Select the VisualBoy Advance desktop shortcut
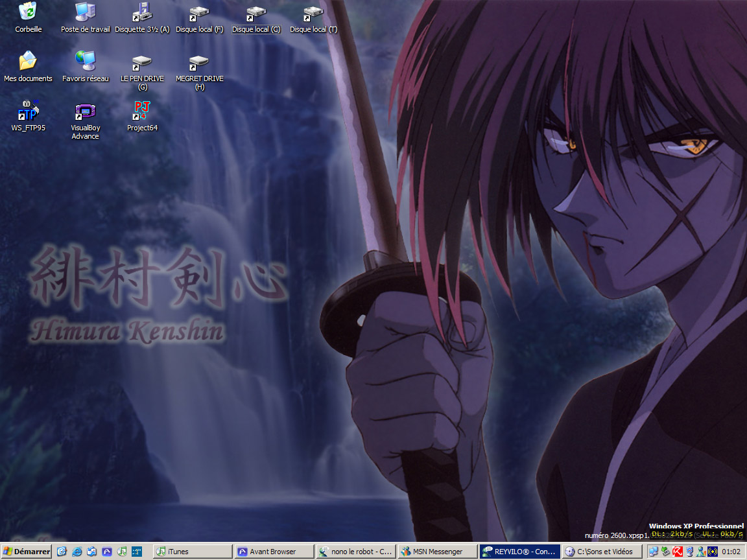This screenshot has height=560, width=747. coord(86,121)
